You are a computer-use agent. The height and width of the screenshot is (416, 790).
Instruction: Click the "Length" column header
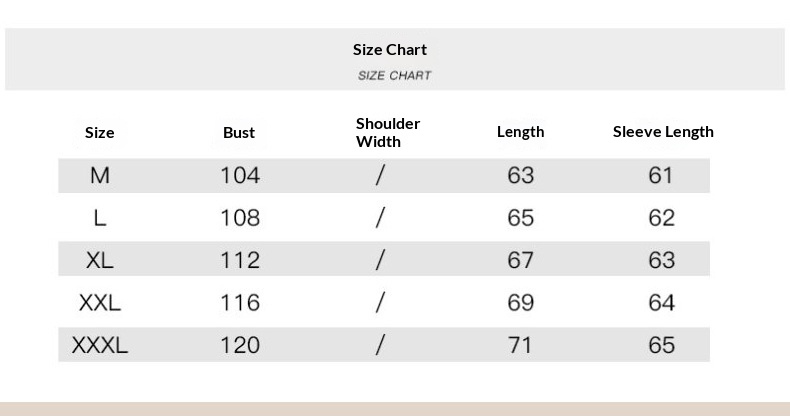point(520,131)
